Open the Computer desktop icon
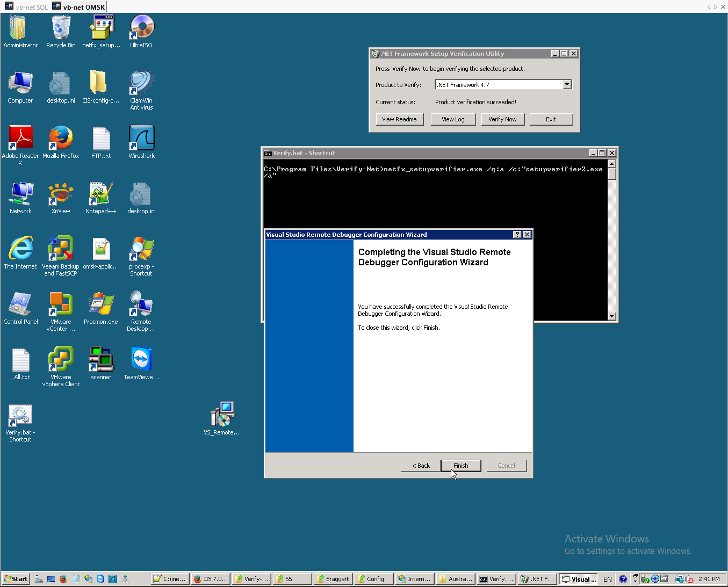 pos(20,87)
